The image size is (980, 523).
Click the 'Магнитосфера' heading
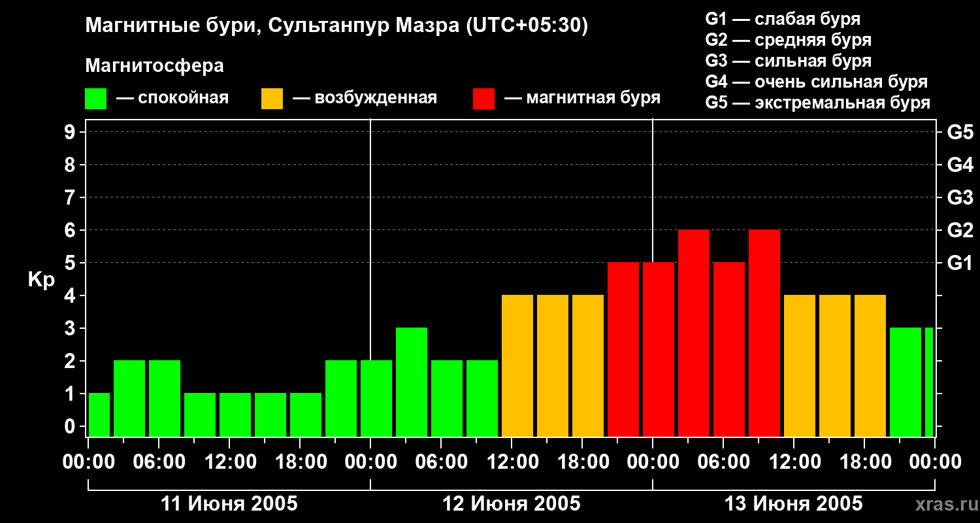tap(155, 66)
